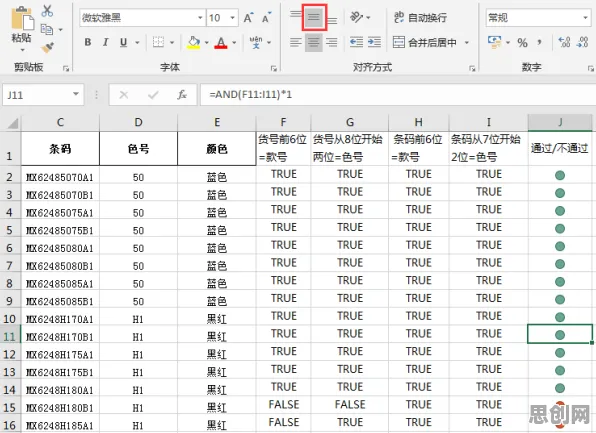
Task: Select row 11 header
Action: pyautogui.click(x=10, y=336)
